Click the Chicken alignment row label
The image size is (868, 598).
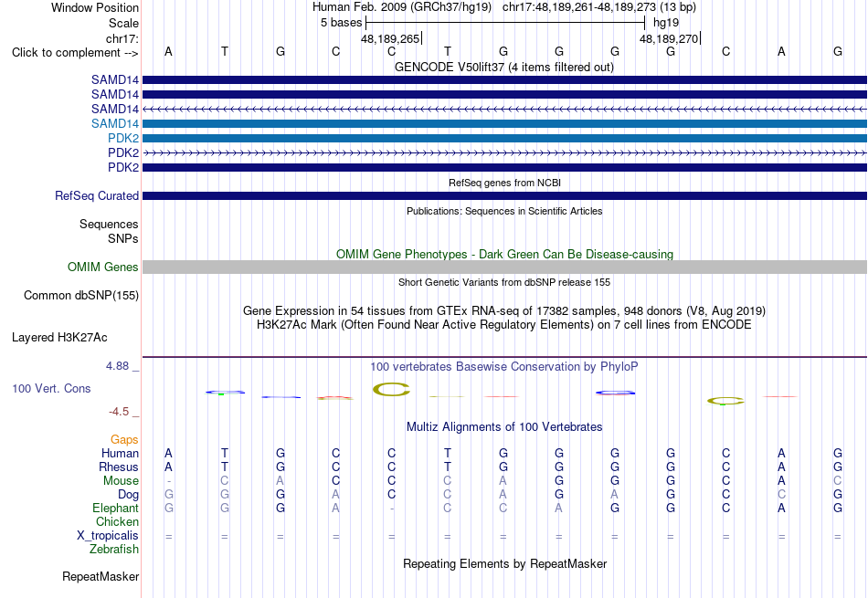pos(117,521)
